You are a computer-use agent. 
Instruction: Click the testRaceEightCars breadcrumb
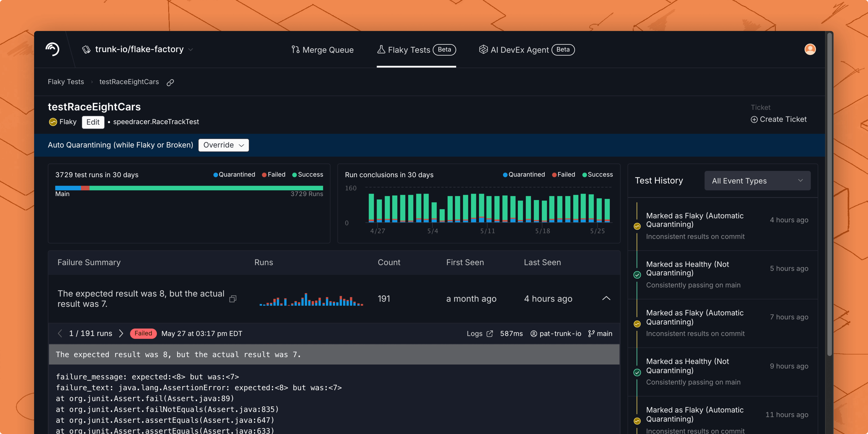129,82
